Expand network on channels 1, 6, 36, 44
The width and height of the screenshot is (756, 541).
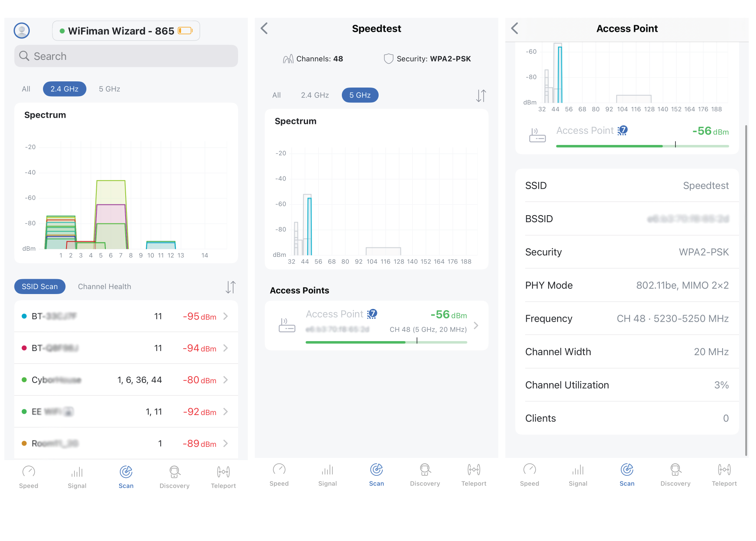(x=126, y=380)
